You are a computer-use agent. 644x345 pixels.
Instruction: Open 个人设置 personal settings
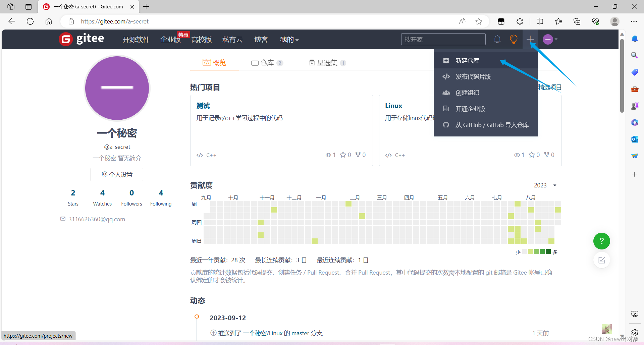(x=117, y=174)
